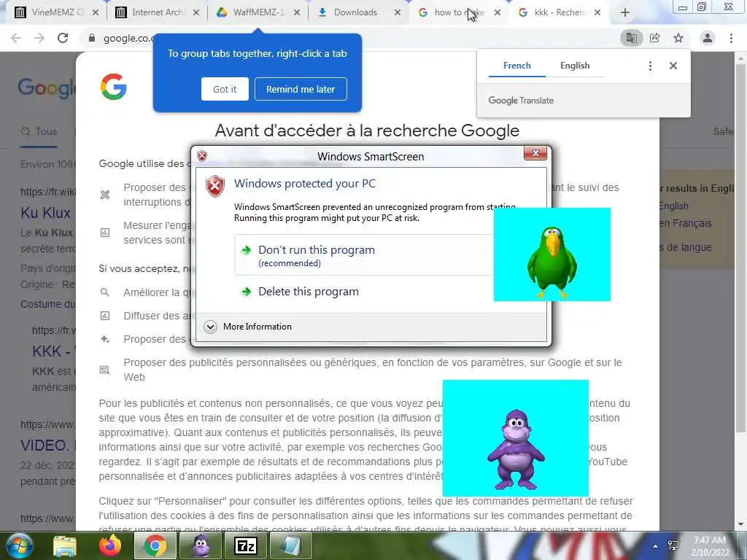Open the Bonzi Buddy taskbar icon

pyautogui.click(x=201, y=545)
